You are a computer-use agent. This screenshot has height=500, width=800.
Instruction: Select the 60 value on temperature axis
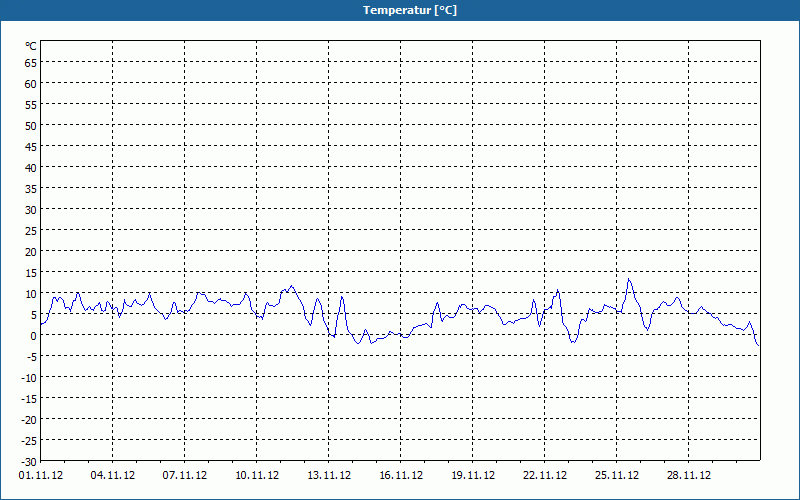point(31,84)
